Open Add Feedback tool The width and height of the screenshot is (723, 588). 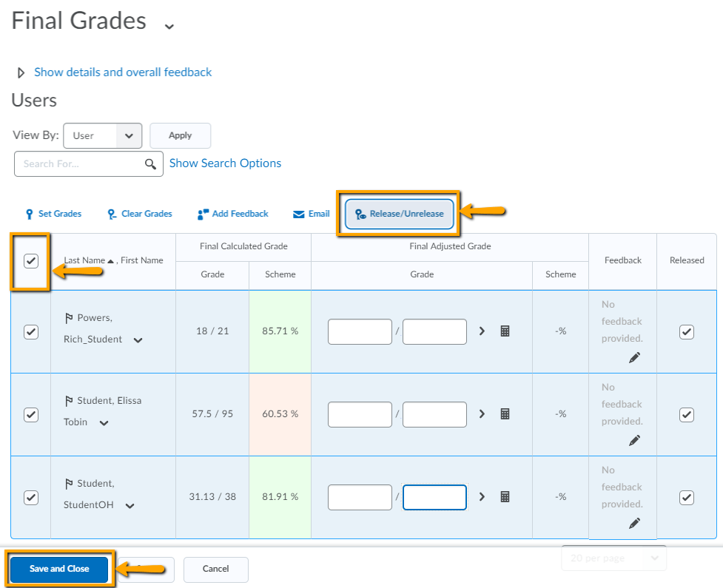pos(202,214)
